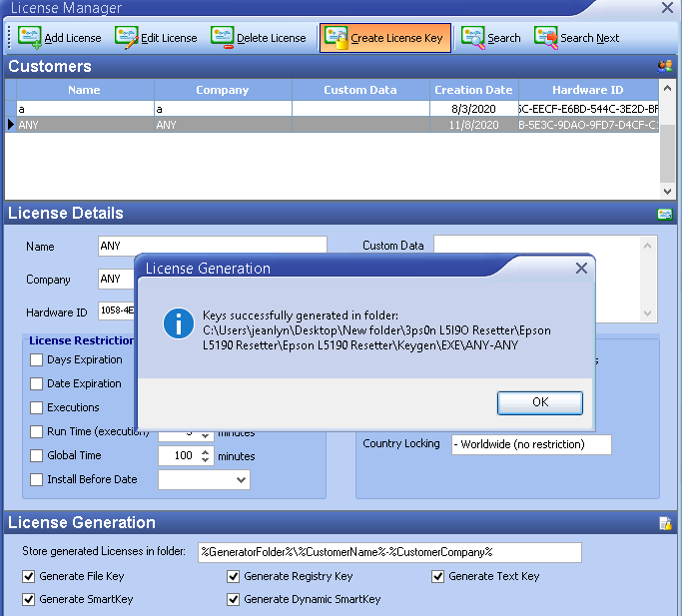Uncheck Generate Dynamic SmartKey
Image resolution: width=682 pixels, height=616 pixels.
(x=233, y=599)
